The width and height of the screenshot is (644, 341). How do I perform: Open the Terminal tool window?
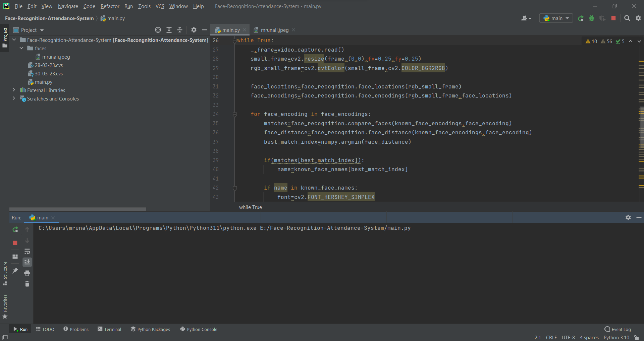[x=109, y=329]
